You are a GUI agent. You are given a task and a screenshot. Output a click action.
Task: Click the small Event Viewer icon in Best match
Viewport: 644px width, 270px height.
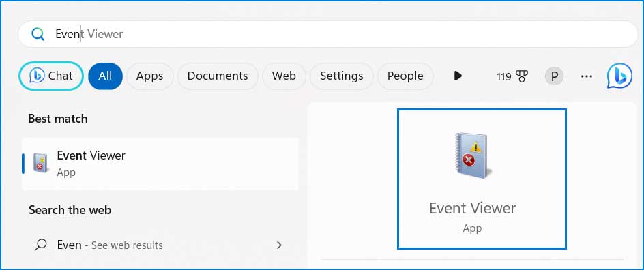click(41, 163)
